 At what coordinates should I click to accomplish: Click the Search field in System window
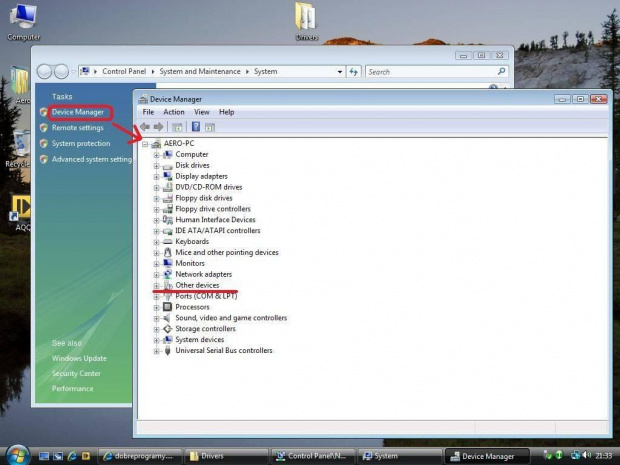tap(437, 72)
